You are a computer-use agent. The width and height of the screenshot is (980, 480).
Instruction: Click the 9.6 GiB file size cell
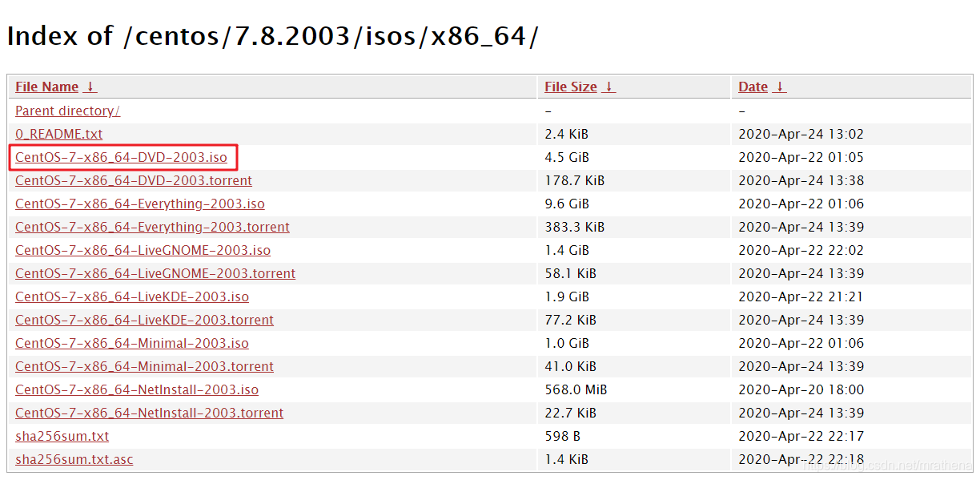[567, 204]
